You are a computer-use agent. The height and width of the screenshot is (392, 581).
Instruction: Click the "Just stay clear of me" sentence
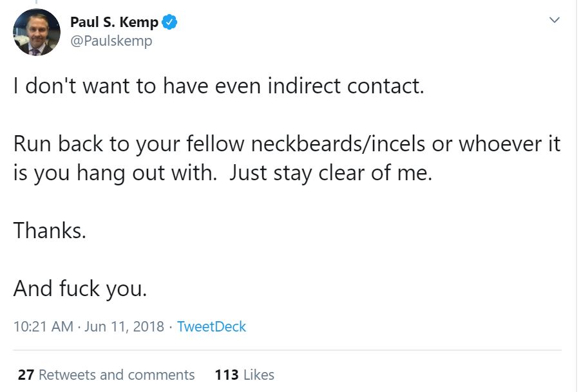pos(331,173)
